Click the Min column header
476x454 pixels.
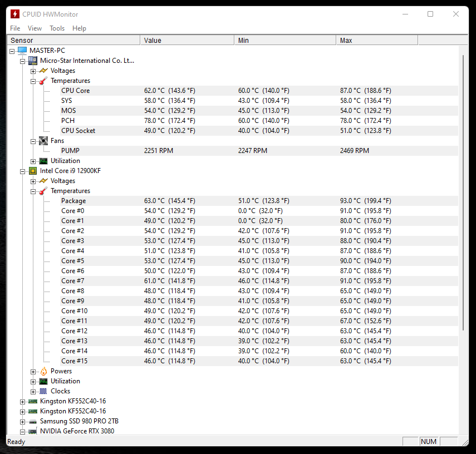pyautogui.click(x=285, y=40)
